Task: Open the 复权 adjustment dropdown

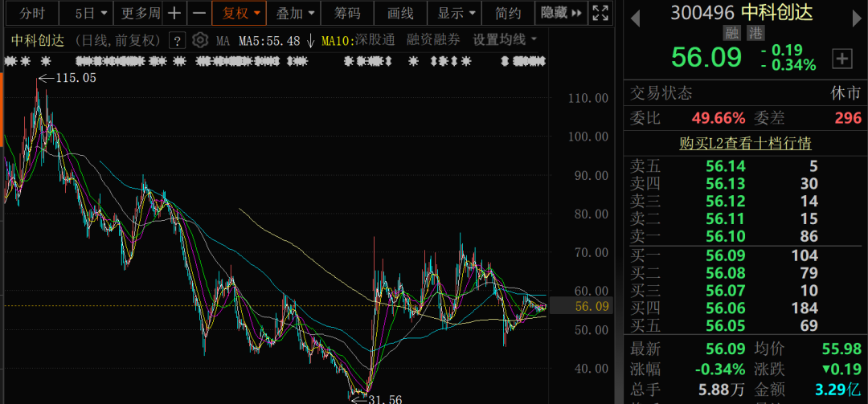Action: click(x=241, y=13)
